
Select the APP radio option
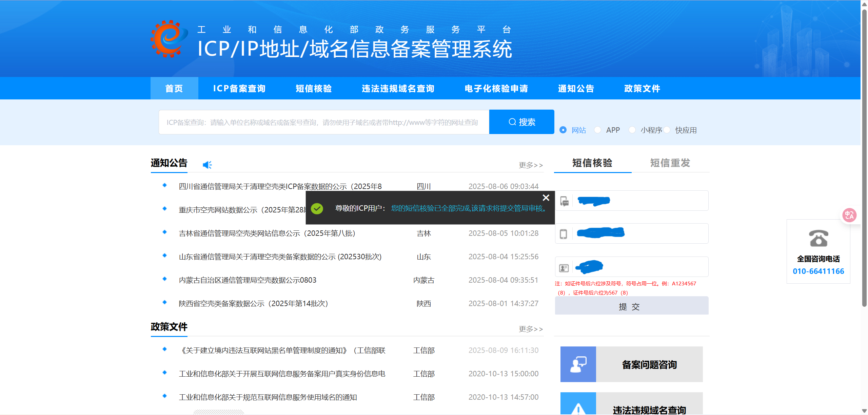tap(598, 130)
